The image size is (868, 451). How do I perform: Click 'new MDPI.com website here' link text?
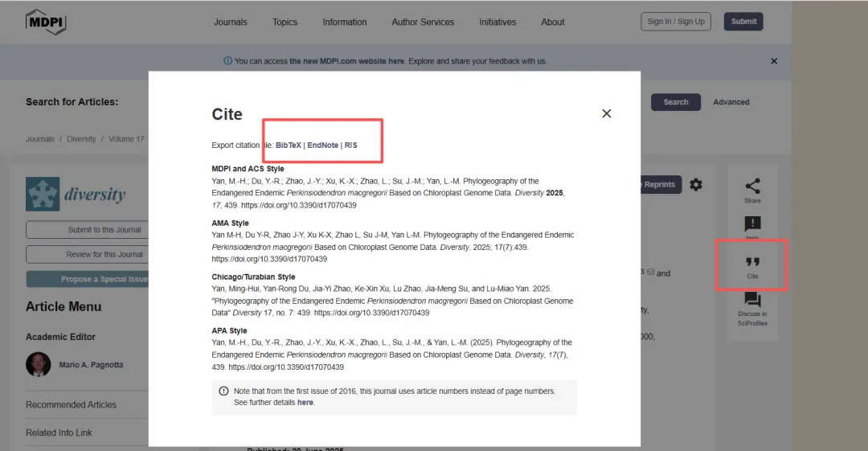click(346, 61)
